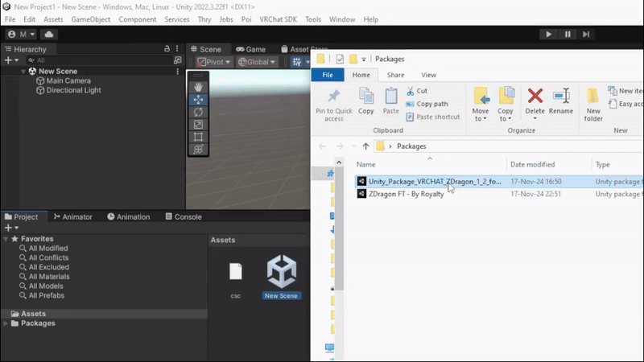The width and height of the screenshot is (644, 362).
Task: Create a New folder in Explorer
Action: point(593,105)
